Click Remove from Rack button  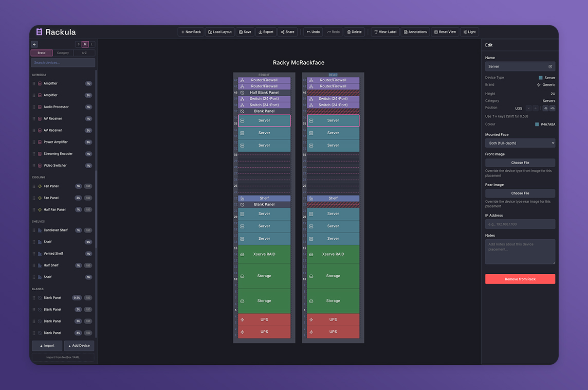520,279
